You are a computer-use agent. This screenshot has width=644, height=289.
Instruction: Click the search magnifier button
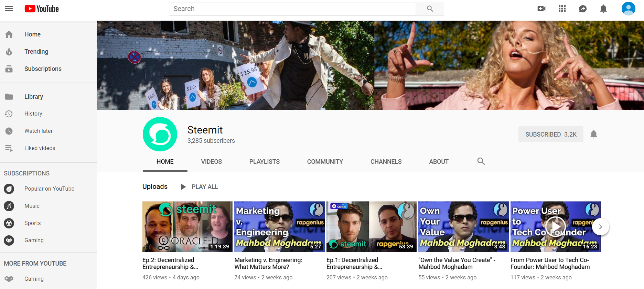pos(430,9)
